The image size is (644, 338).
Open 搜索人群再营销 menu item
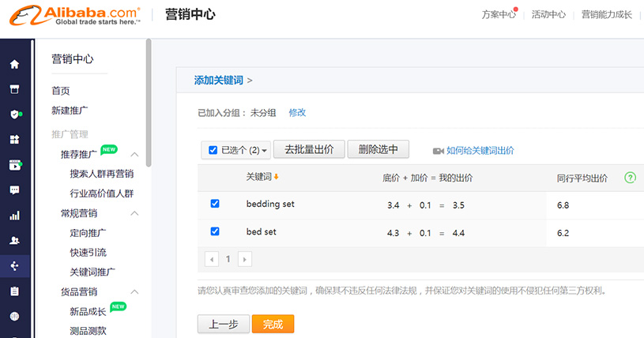point(101,174)
